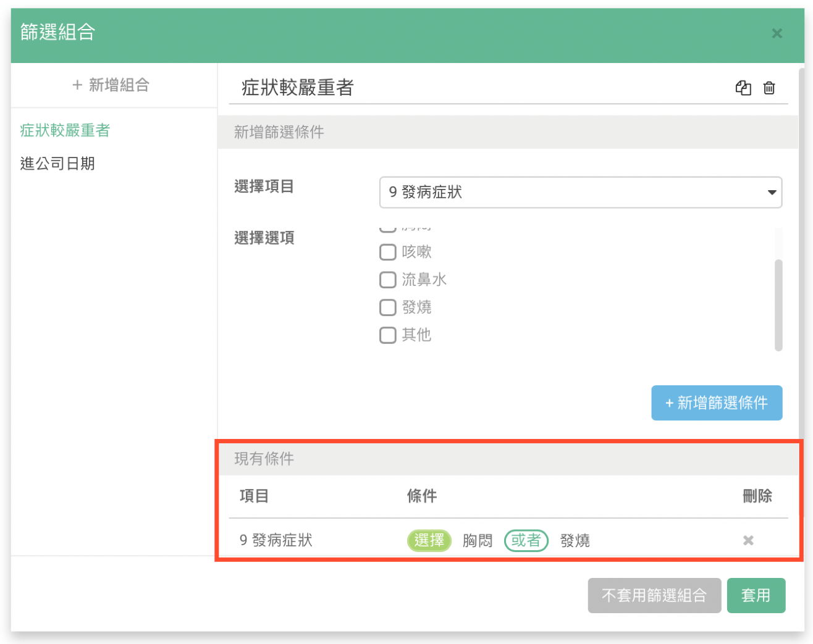Select the 其他 checkbox
The height and width of the screenshot is (644, 813).
click(x=388, y=335)
